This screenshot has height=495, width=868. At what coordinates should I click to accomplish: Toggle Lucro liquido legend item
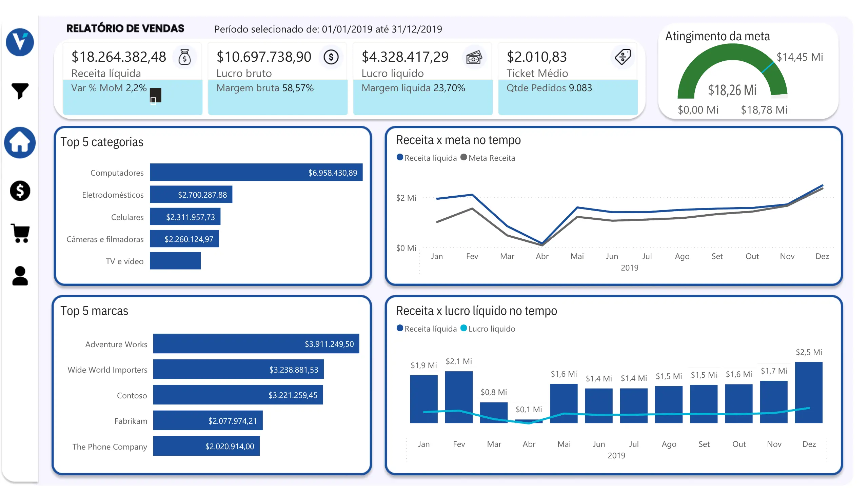coord(488,329)
